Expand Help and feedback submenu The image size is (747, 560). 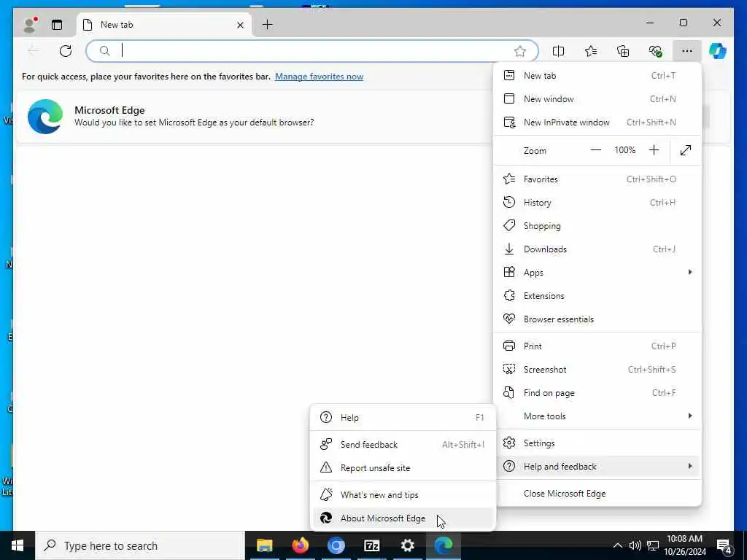tap(597, 467)
